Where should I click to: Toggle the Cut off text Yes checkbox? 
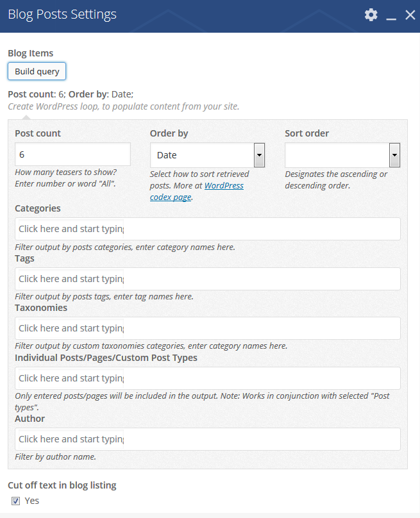15,501
